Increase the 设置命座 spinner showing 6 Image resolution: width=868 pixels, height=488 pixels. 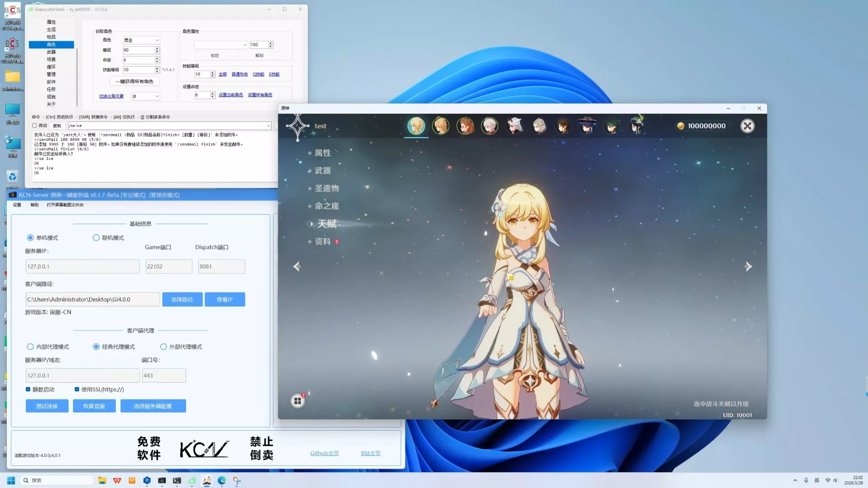coord(212,93)
